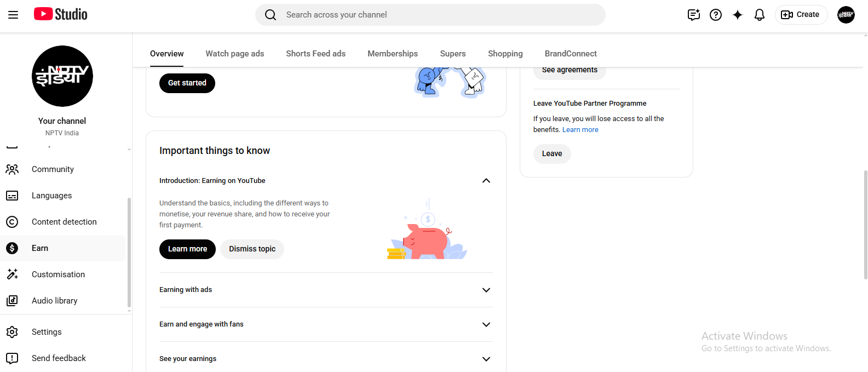Image resolution: width=868 pixels, height=372 pixels.
Task: Open Audio library from sidebar
Action: pos(54,301)
